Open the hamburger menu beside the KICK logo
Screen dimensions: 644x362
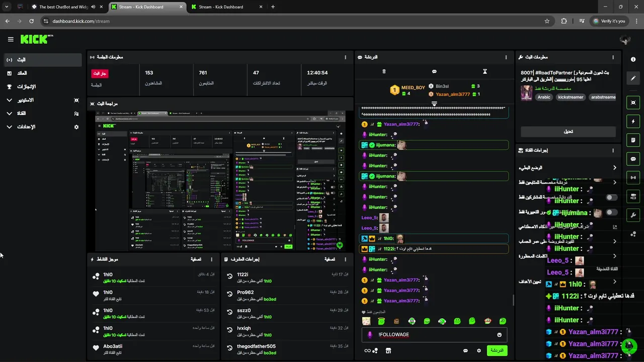[x=11, y=39]
